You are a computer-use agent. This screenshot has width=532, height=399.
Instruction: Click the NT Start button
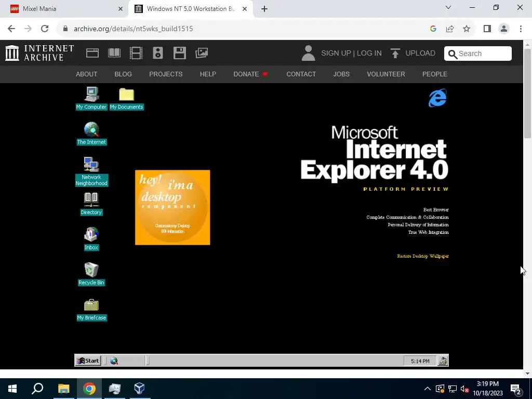click(x=87, y=361)
